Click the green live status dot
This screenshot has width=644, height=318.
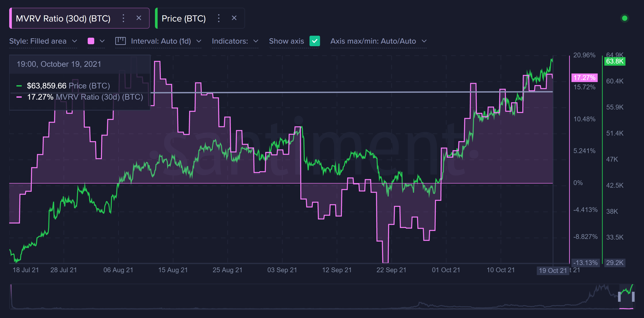coord(624,18)
